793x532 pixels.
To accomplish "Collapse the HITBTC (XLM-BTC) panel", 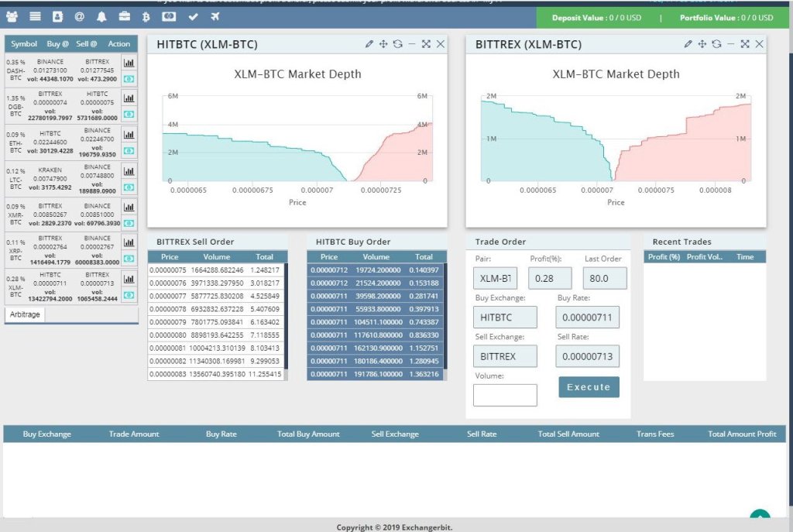I will coord(411,44).
